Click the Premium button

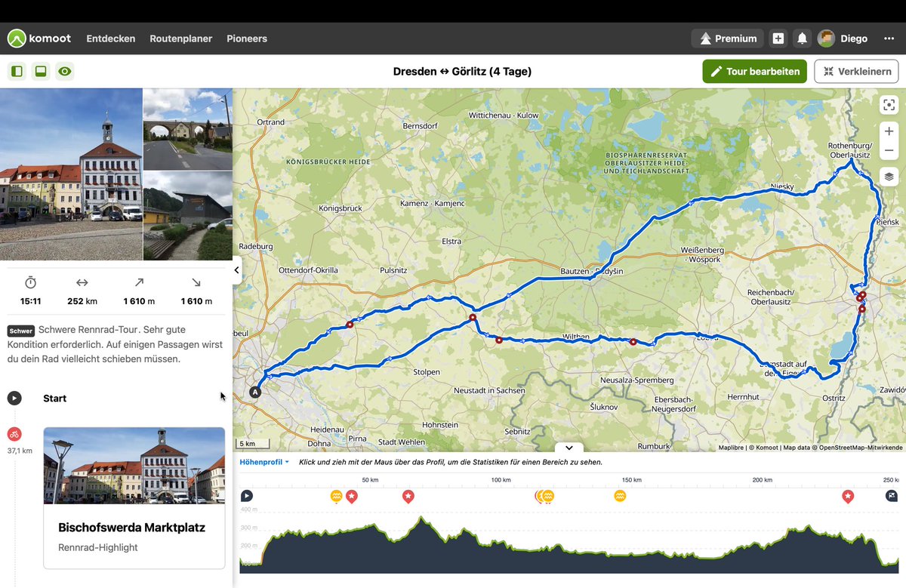point(727,38)
